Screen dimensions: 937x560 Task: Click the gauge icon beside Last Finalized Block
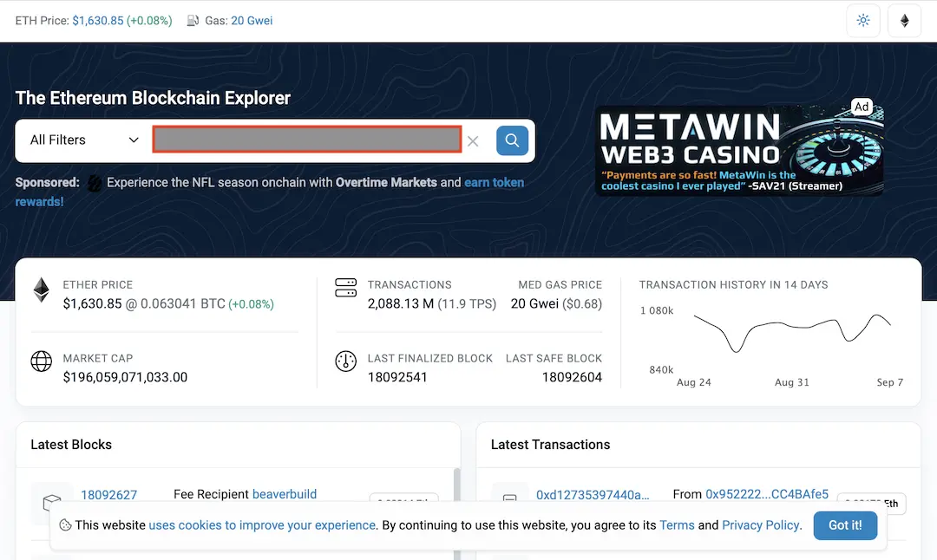click(346, 361)
